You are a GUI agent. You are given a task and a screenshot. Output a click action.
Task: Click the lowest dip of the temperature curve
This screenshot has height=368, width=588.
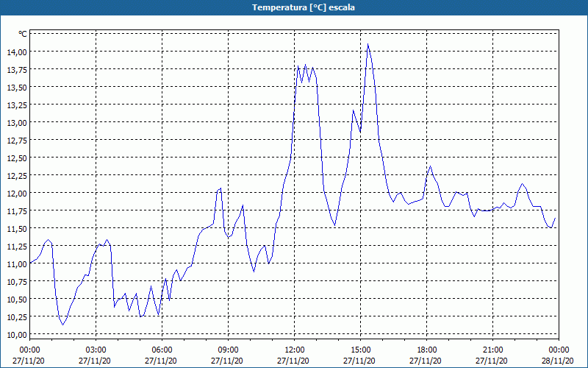point(63,325)
